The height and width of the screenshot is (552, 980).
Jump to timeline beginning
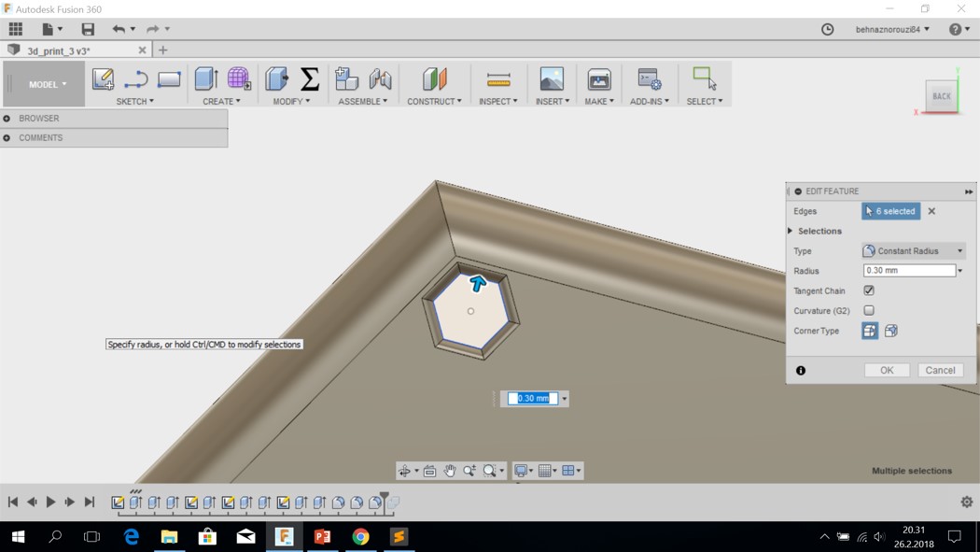12,502
